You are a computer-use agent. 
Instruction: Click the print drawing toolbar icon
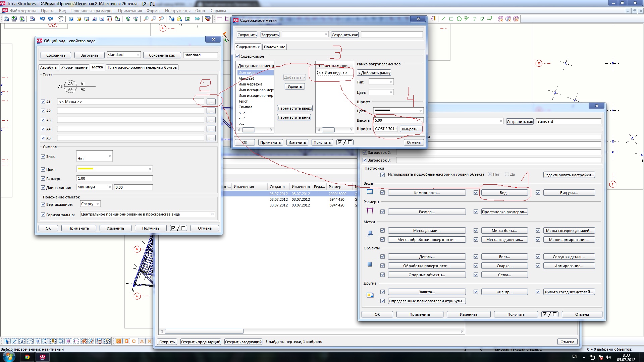click(32, 19)
